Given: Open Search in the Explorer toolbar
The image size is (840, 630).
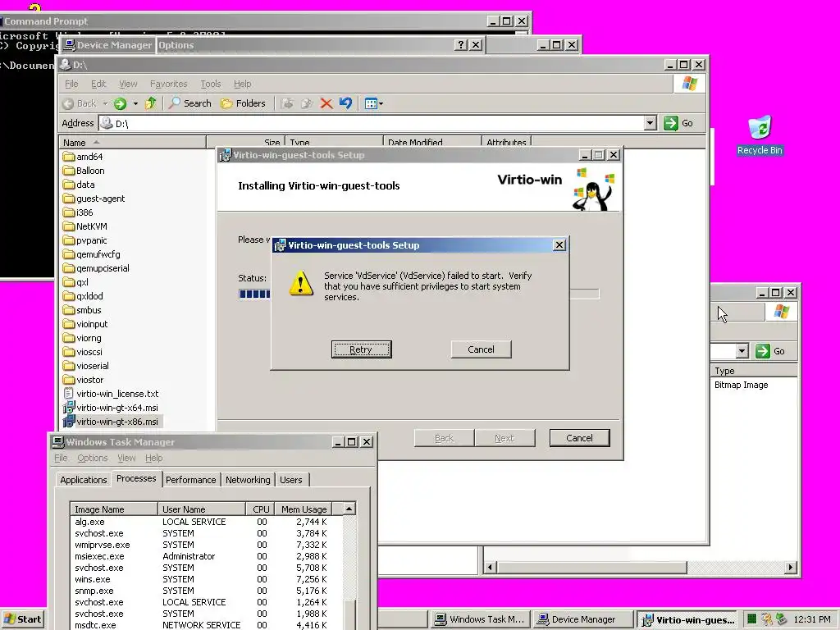Looking at the screenshot, I should pyautogui.click(x=189, y=103).
